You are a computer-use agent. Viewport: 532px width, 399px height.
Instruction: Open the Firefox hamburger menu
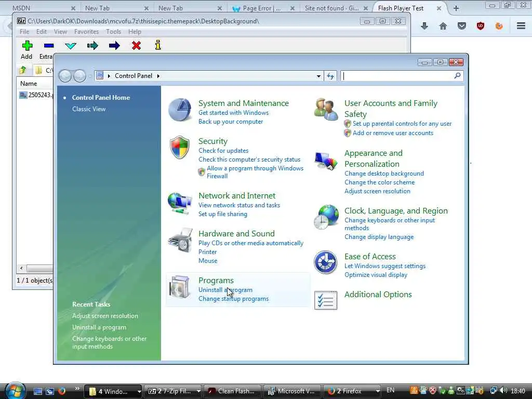521,26
